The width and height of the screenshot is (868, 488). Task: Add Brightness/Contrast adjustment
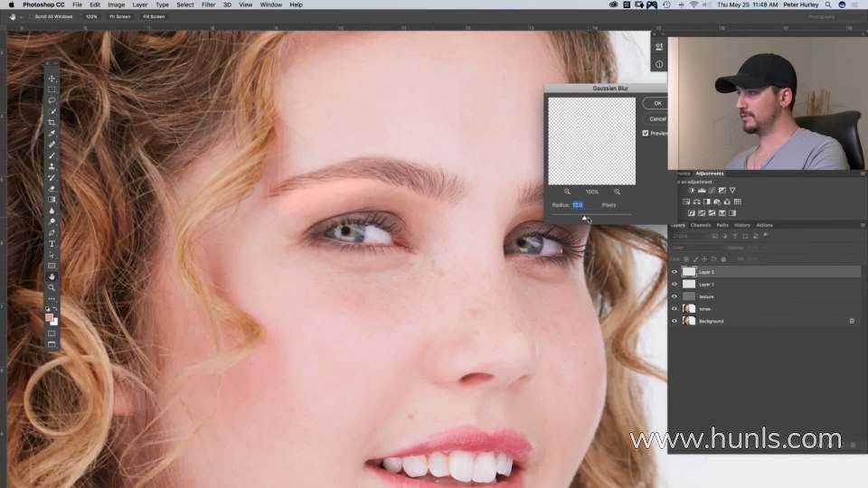[x=691, y=191]
